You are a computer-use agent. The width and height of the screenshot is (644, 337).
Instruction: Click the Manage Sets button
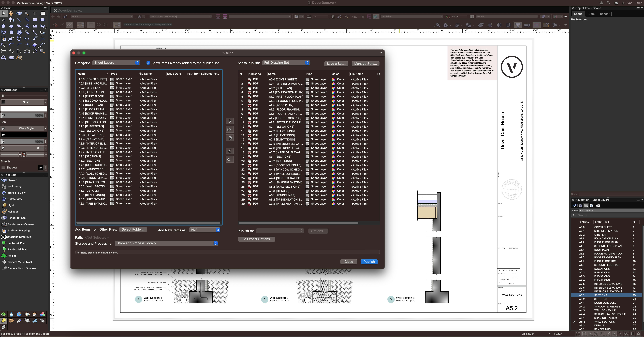pyautogui.click(x=365, y=64)
